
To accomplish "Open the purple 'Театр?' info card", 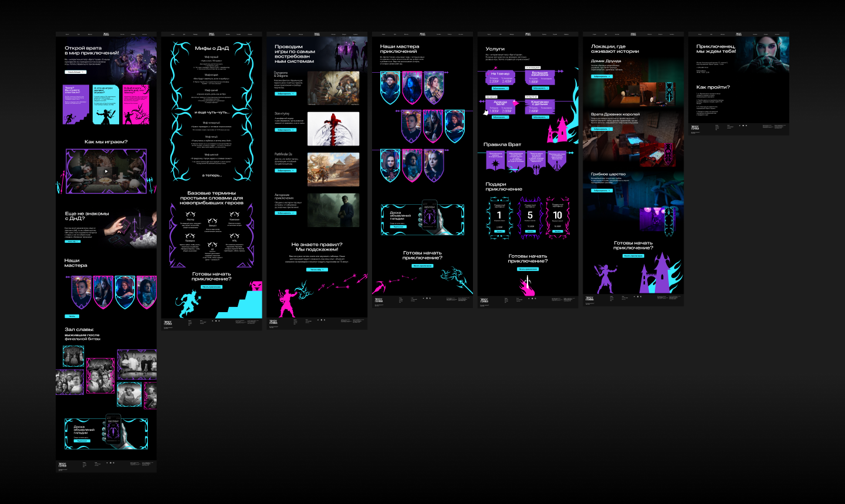I will click(x=76, y=104).
